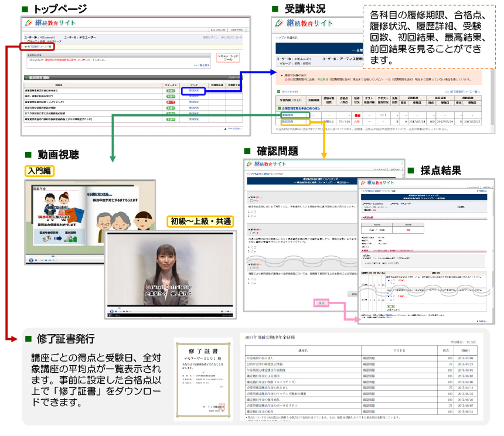Click the test history arrow in the 確認問題 row

pos(369,122)
